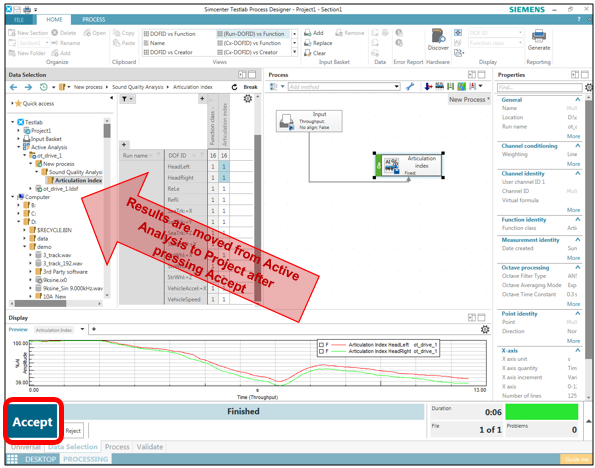Select the Input process node
The image size is (595, 468).
(x=309, y=121)
